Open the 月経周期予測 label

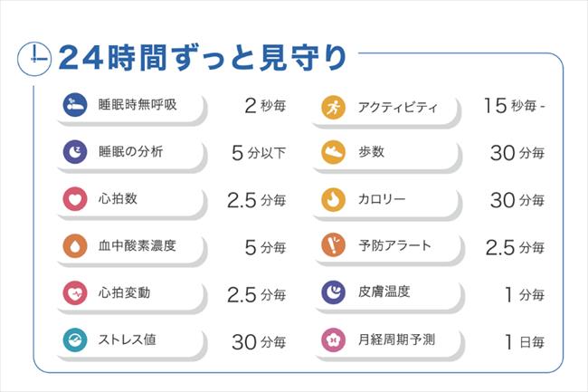(398, 340)
